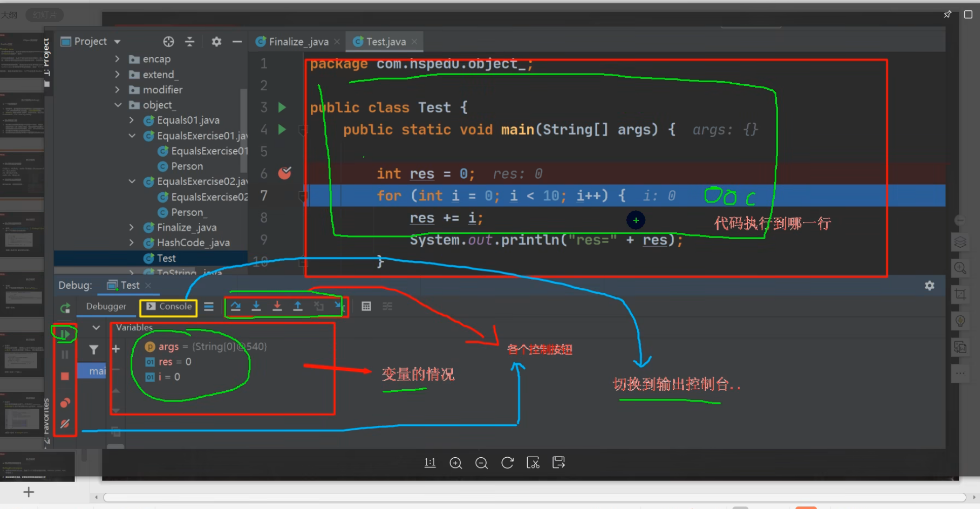
Task: Resume the paused program
Action: coord(65,334)
